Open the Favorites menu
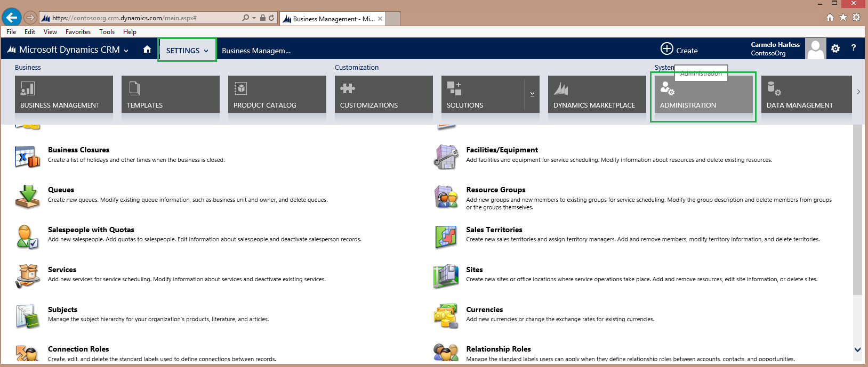868x367 pixels. (x=78, y=32)
